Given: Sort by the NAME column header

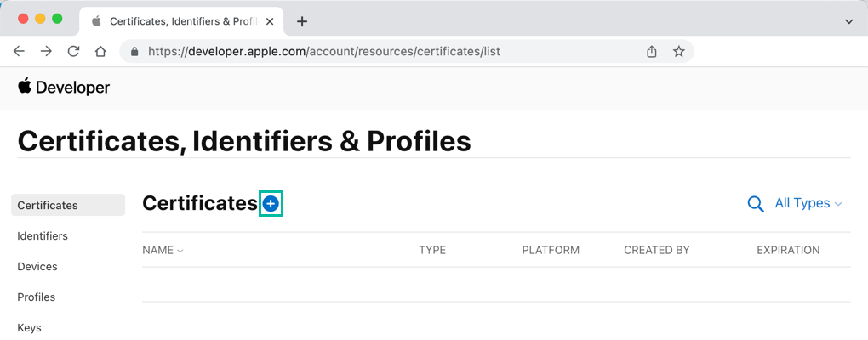Looking at the screenshot, I should click(x=163, y=250).
